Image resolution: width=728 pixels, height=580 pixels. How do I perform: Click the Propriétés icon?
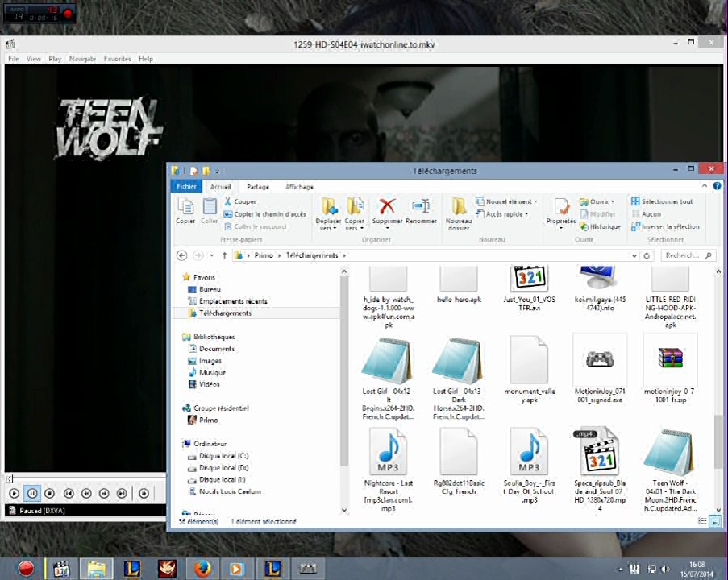click(561, 208)
